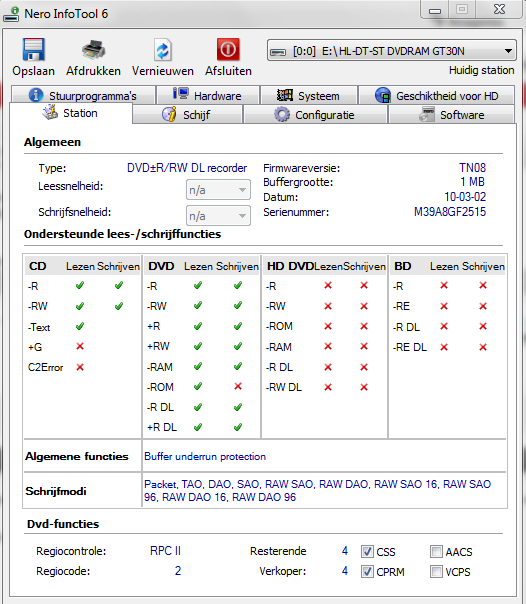Click the Stuurprogramma's info icon
Viewport: 526px width, 604px height.
(x=36, y=95)
